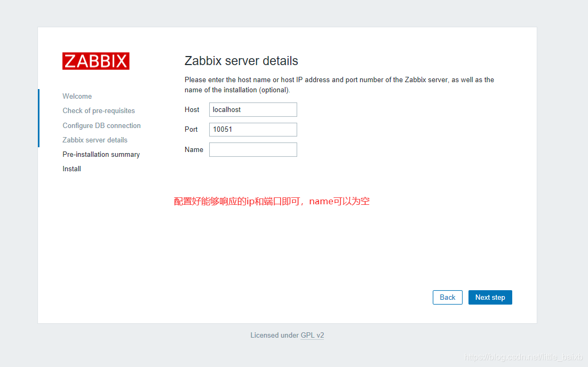588x367 pixels.
Task: Focus the empty Name input field
Action: [x=253, y=149]
